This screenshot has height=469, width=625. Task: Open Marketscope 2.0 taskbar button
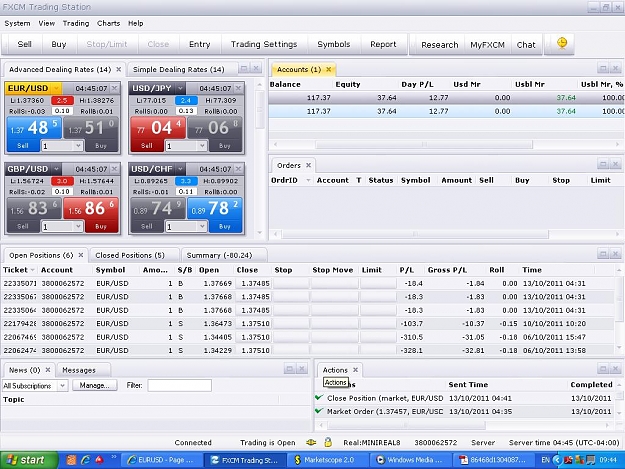[x=327, y=460]
